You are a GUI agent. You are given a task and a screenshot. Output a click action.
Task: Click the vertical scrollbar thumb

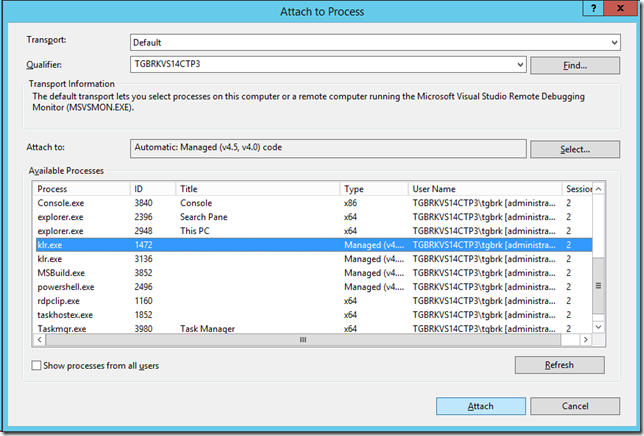point(598,286)
